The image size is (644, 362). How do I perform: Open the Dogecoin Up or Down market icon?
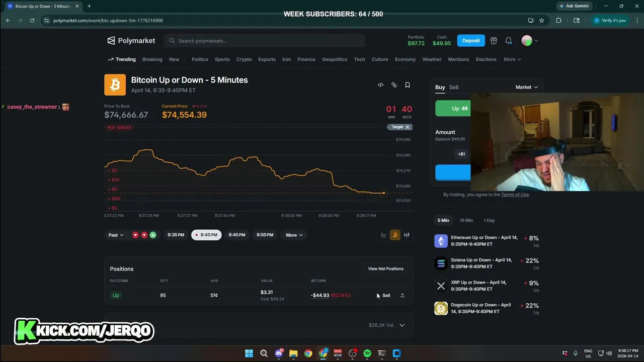(x=441, y=308)
